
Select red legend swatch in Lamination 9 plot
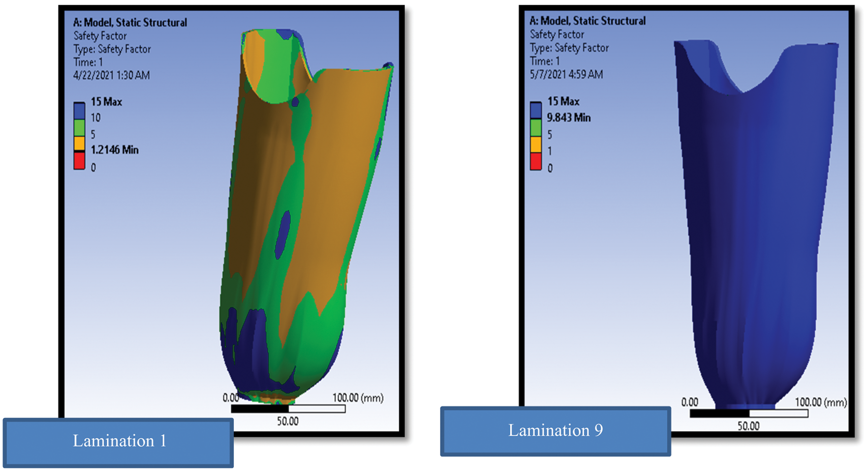tap(536, 162)
